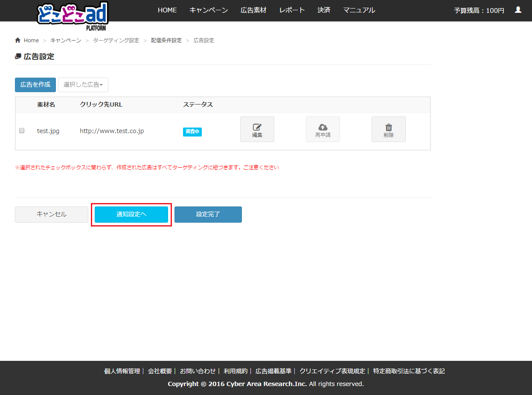
Task: Open the 選択した広告 dropdown
Action: point(83,85)
